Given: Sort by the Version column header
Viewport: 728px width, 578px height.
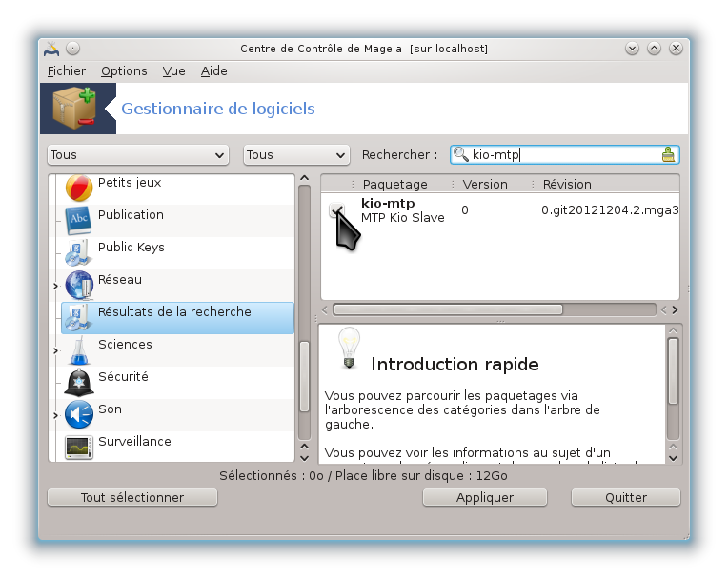Looking at the screenshot, I should click(x=485, y=184).
